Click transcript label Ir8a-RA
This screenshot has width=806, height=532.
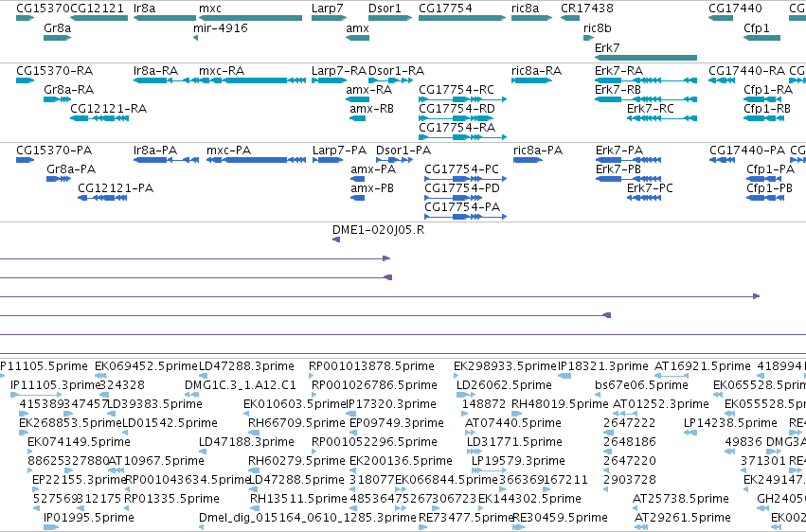tap(155, 71)
